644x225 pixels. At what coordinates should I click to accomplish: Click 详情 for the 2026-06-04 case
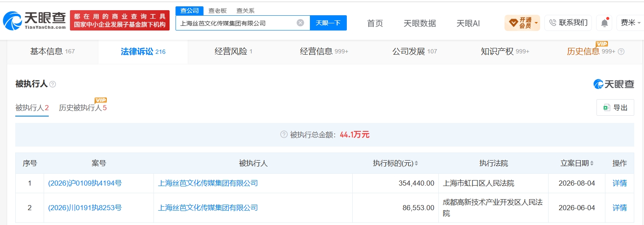pyautogui.click(x=619, y=208)
